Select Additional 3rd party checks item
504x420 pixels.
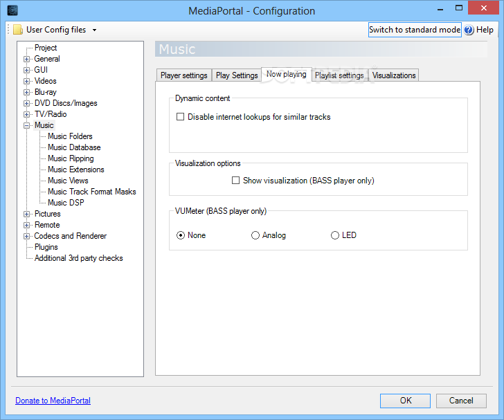click(79, 258)
